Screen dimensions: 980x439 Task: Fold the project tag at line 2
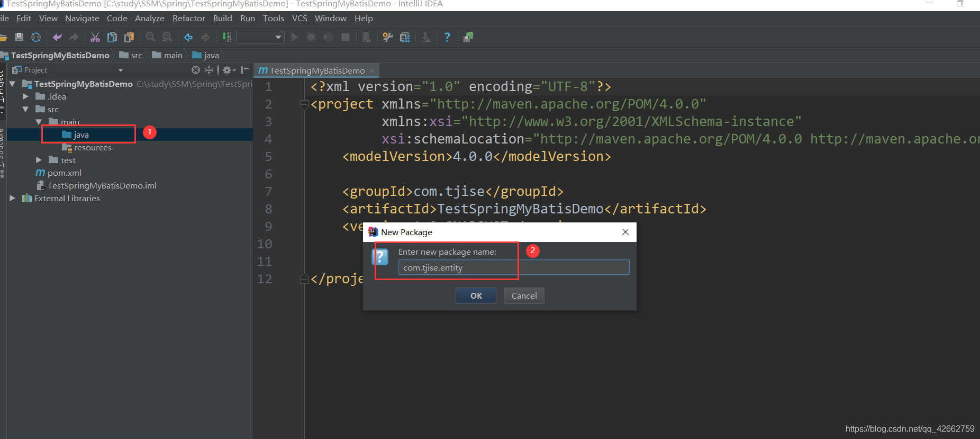[x=304, y=104]
